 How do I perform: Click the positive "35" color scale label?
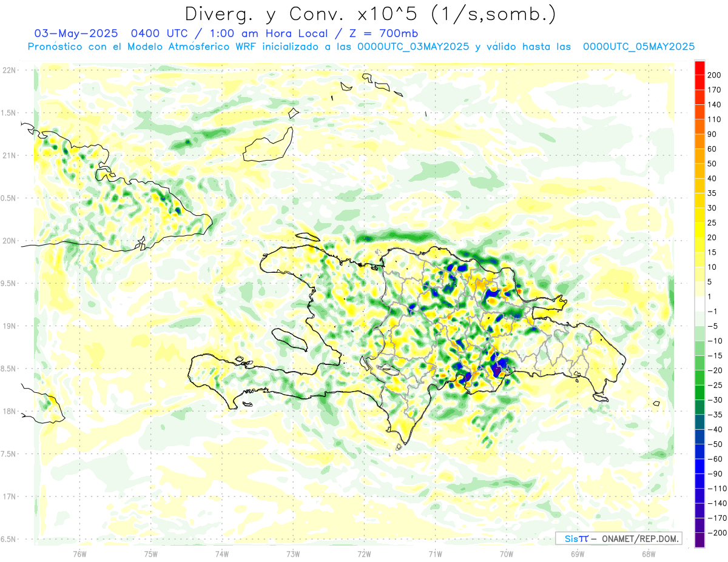pyautogui.click(x=712, y=193)
